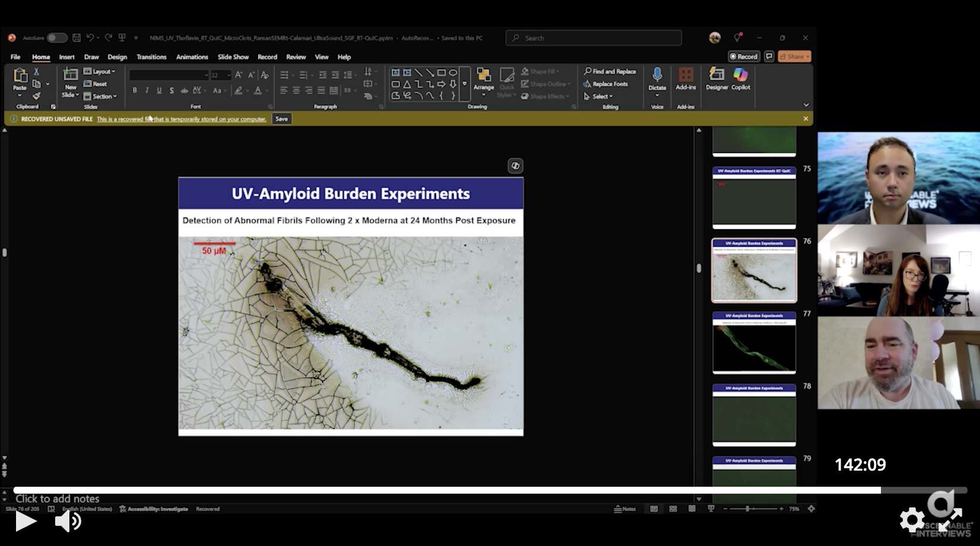Toggle Italic formatting
Viewport: 980px width, 546px height.
tap(147, 90)
